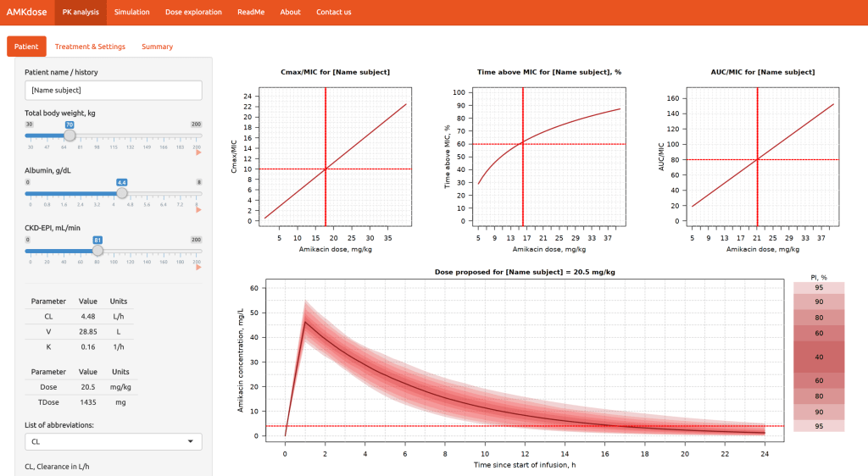
Task: Select the PK analysis menu item
Action: [81, 12]
